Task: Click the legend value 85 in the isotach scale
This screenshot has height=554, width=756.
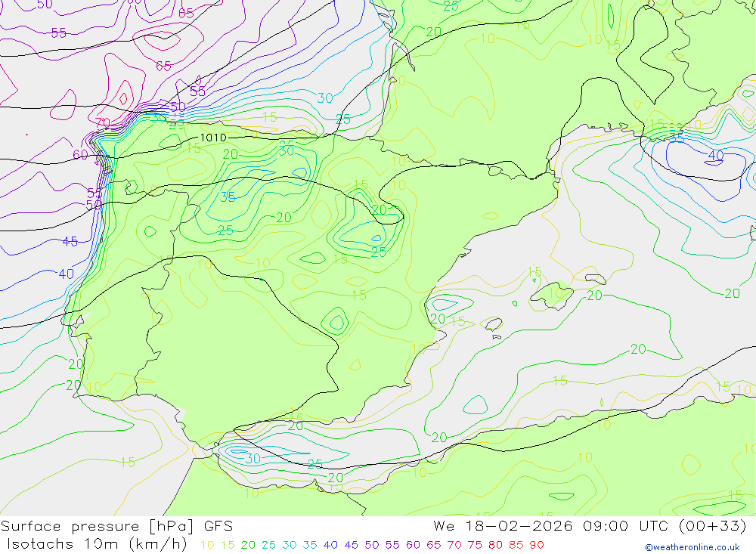Action: point(516,545)
